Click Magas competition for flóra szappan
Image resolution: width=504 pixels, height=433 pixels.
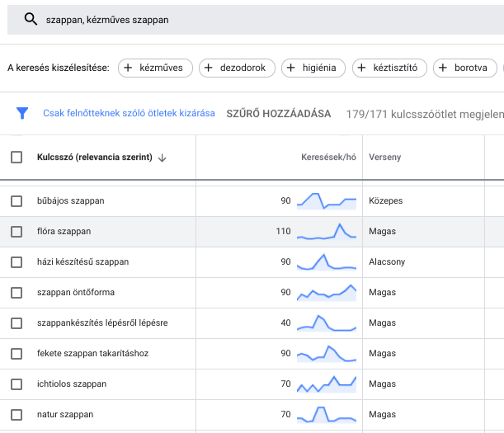tap(382, 232)
